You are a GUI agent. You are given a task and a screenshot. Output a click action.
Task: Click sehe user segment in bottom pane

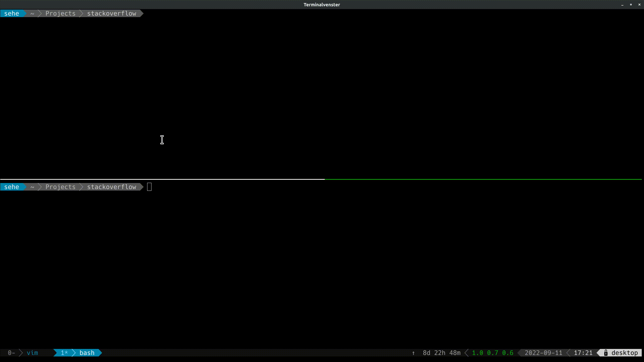[12, 187]
